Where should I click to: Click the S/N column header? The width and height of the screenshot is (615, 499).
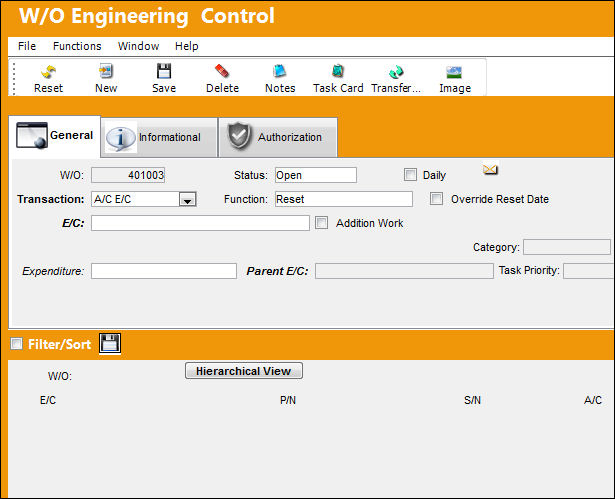pyautogui.click(x=472, y=400)
